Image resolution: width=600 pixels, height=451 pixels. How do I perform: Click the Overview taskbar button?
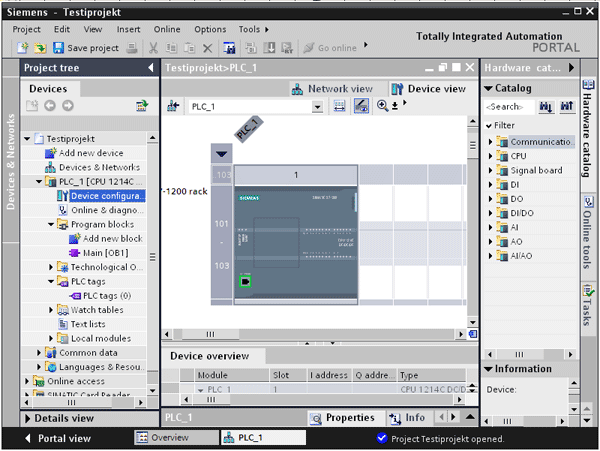click(176, 438)
